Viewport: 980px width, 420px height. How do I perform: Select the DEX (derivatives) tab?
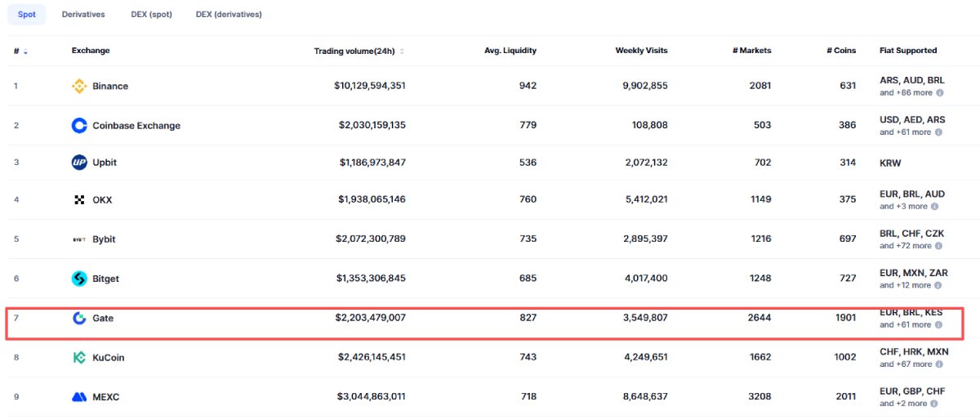tap(229, 15)
